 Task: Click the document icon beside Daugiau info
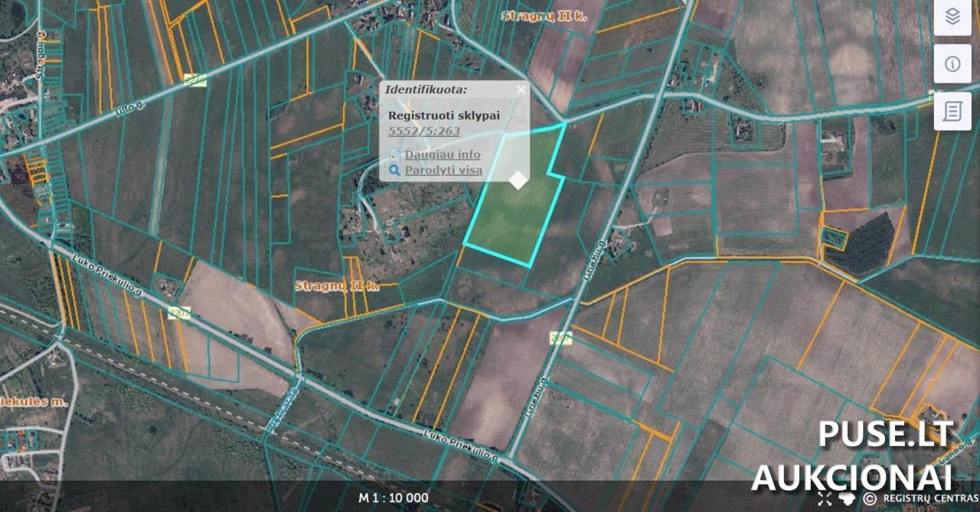[395, 155]
